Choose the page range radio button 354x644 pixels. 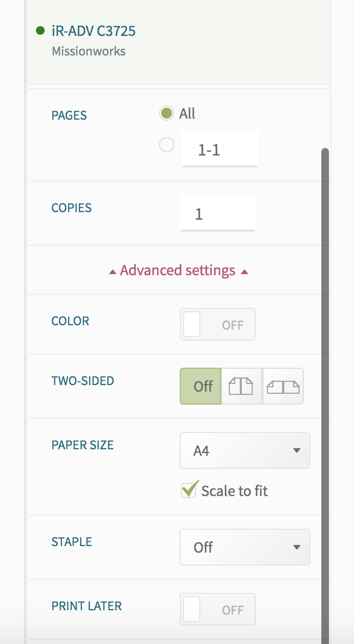tap(167, 145)
